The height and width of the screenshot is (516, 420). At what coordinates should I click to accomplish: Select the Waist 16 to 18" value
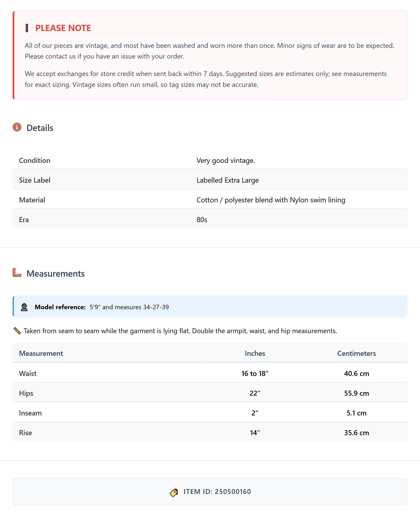pyautogui.click(x=255, y=373)
